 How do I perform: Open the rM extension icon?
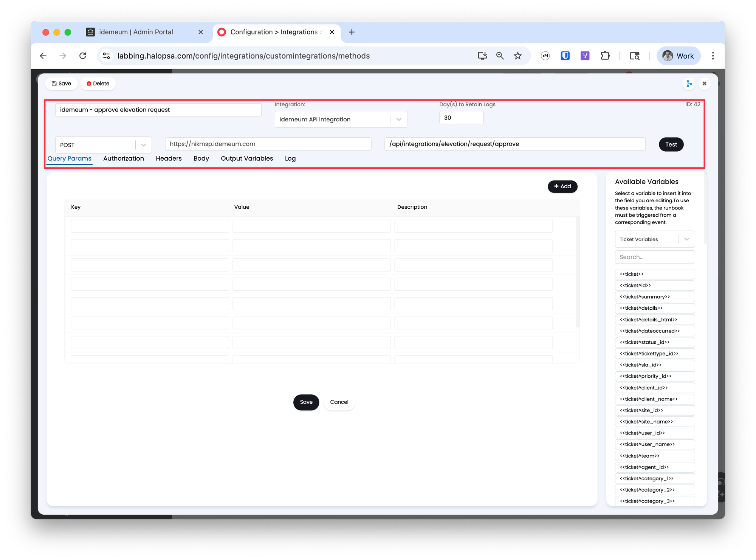545,56
